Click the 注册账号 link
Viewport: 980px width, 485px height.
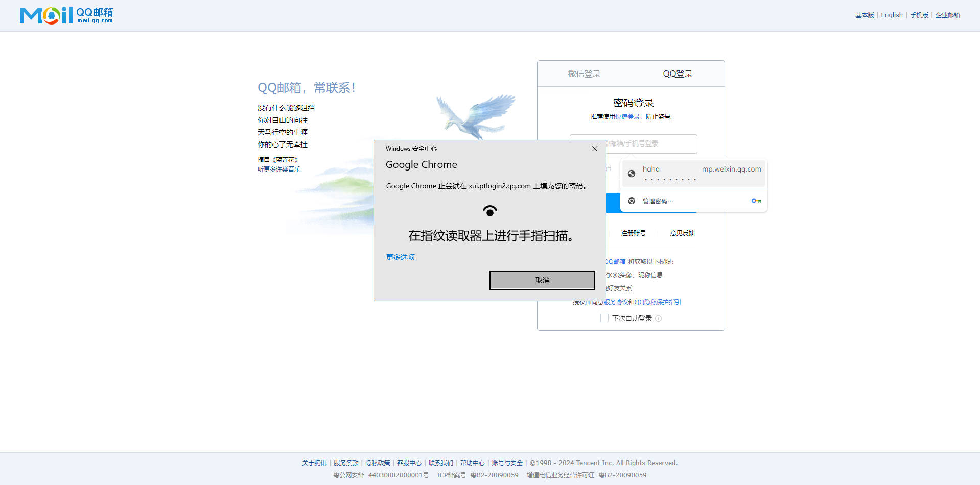pos(634,233)
